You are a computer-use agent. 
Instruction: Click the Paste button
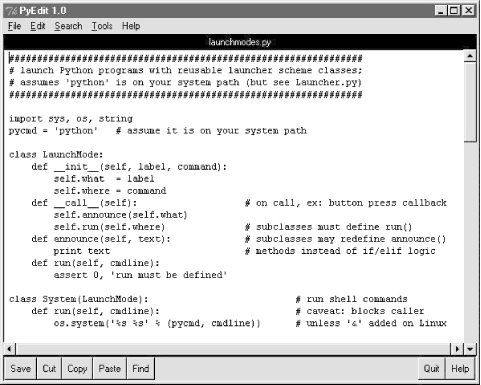pyautogui.click(x=109, y=368)
